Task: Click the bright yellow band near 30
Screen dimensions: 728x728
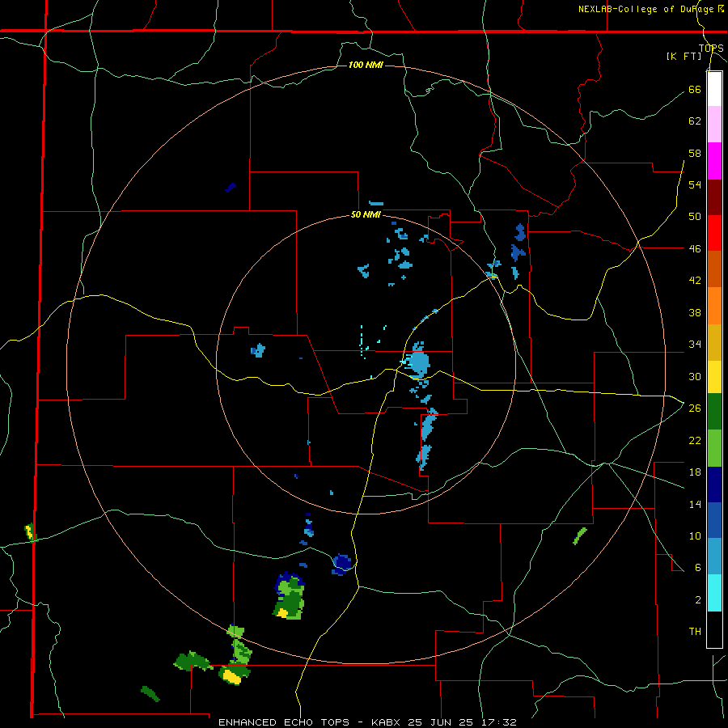Action: [714, 376]
